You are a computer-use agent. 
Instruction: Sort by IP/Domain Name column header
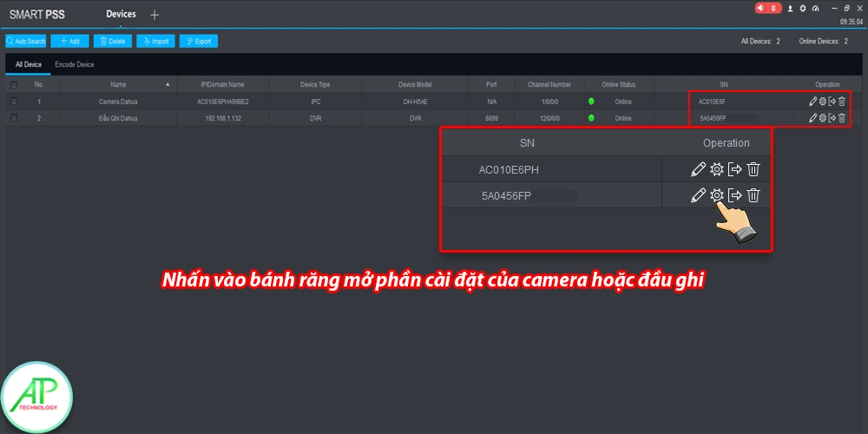coord(222,85)
